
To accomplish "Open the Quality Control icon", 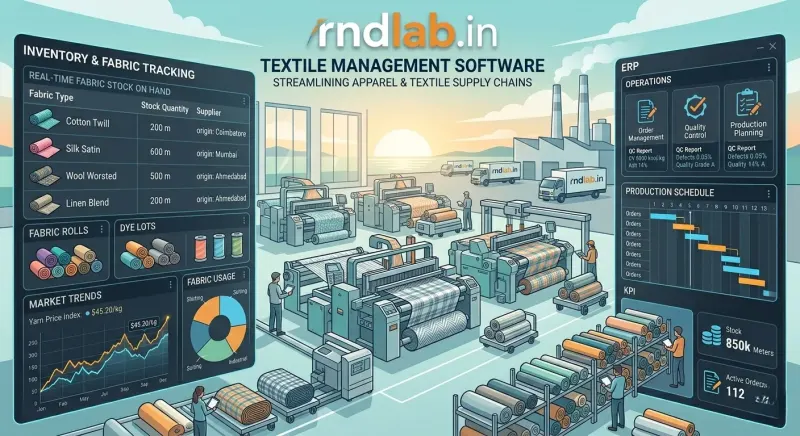I will coord(695,107).
